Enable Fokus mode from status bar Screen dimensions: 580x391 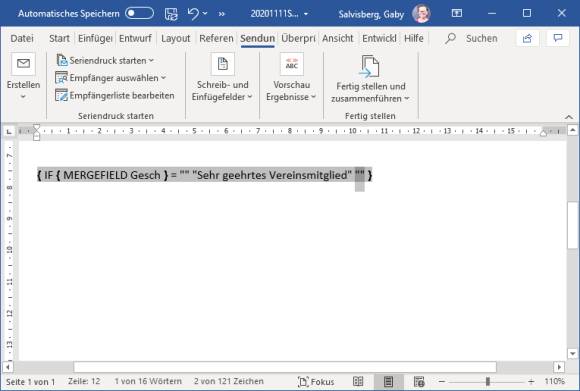(316, 382)
